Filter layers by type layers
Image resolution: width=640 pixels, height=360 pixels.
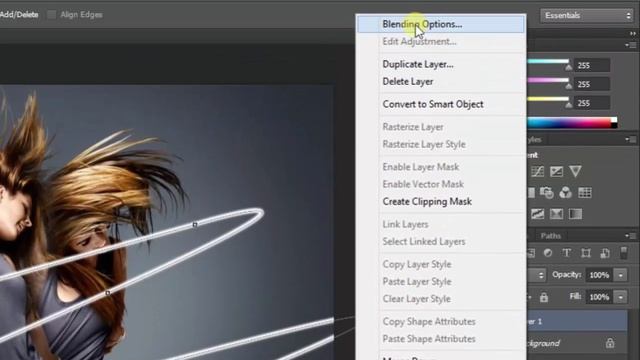pyautogui.click(x=567, y=253)
